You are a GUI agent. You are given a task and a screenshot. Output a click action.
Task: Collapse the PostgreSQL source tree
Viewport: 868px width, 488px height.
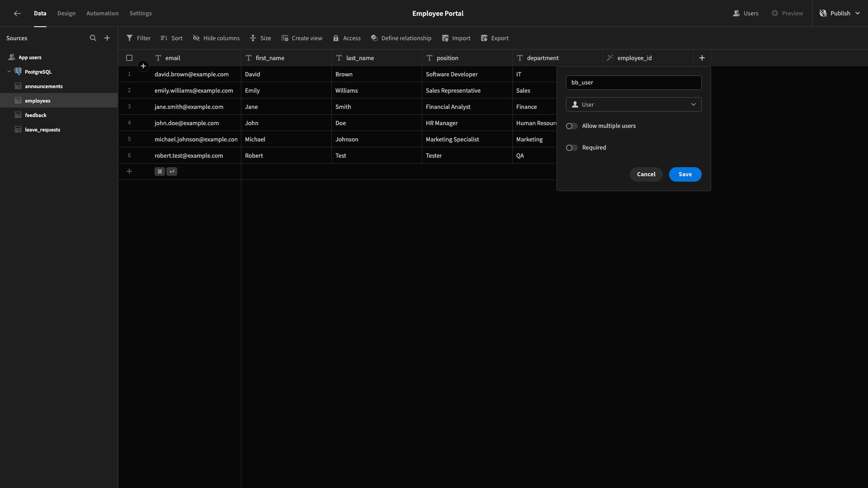click(x=9, y=72)
